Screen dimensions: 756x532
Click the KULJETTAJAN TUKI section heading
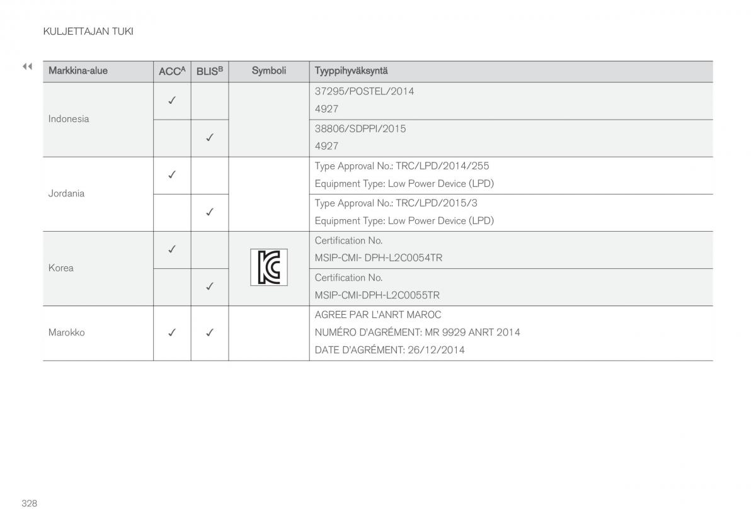point(88,31)
